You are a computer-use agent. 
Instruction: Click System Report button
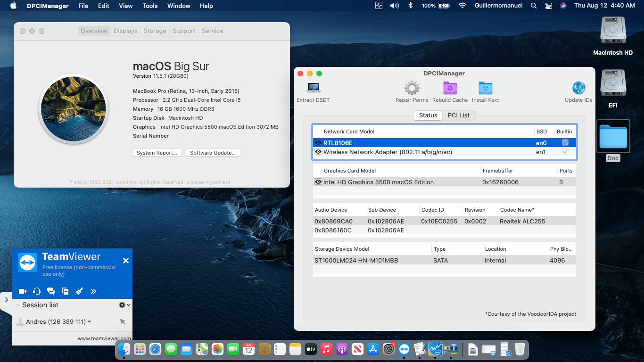[157, 153]
